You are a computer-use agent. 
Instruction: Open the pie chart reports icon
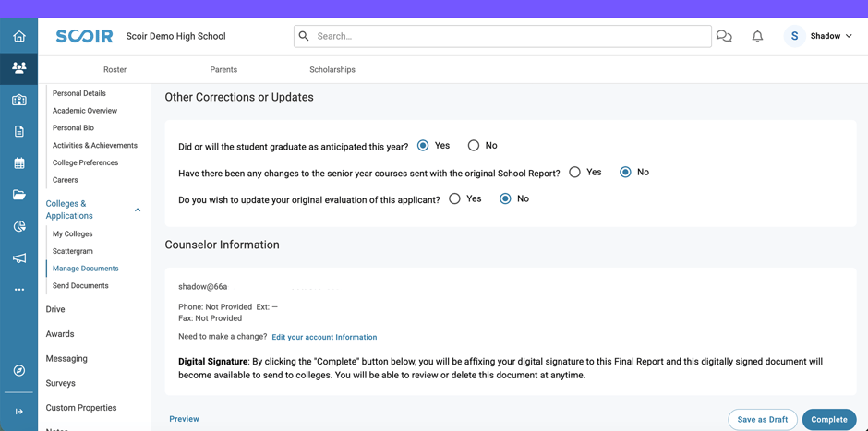18,226
